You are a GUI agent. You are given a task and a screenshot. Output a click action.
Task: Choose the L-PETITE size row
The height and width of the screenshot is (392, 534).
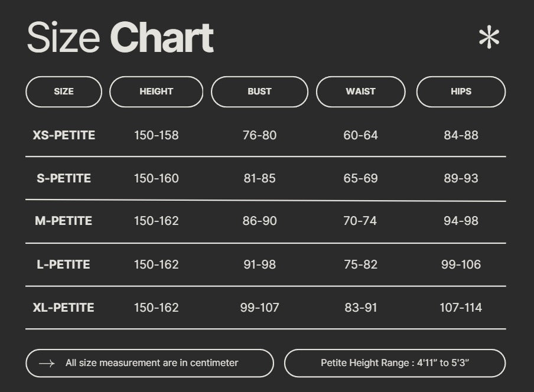64,264
